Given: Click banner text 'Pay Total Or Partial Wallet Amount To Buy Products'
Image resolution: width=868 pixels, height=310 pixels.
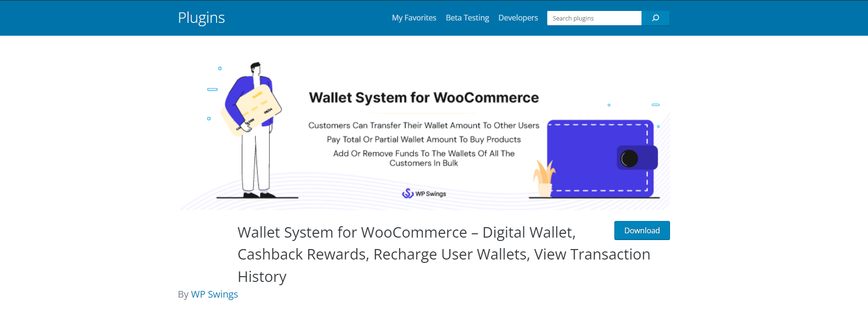Looking at the screenshot, I should pos(424,140).
